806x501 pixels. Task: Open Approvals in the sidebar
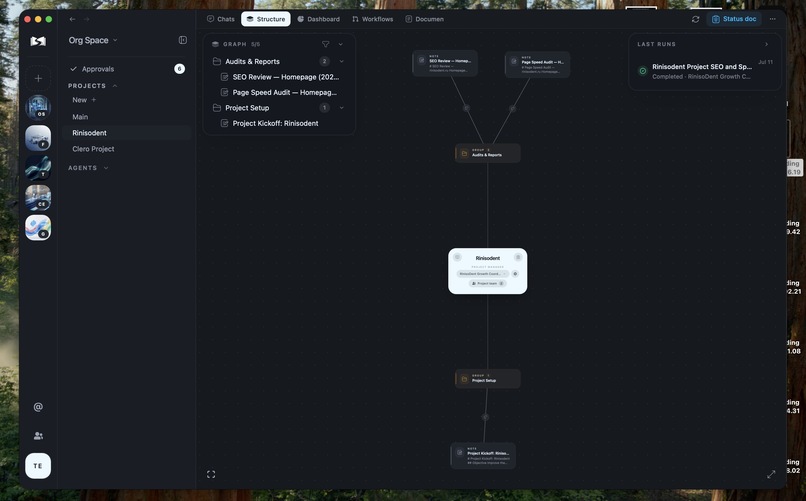(98, 69)
